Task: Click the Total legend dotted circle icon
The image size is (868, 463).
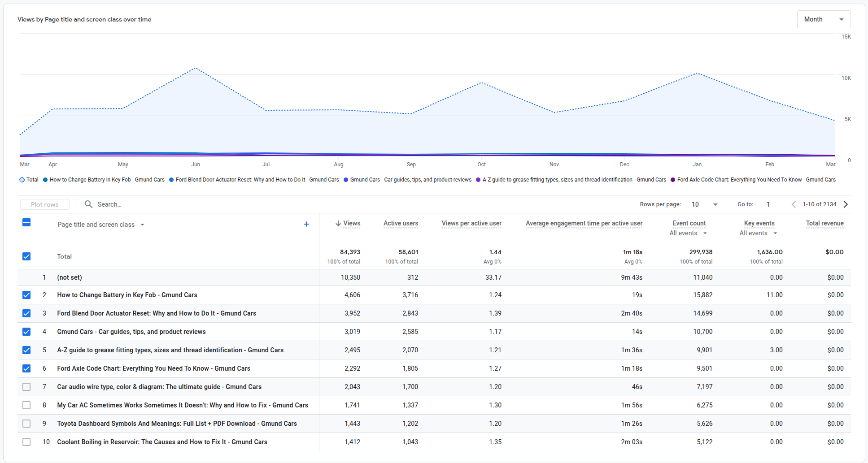Action: (22, 180)
